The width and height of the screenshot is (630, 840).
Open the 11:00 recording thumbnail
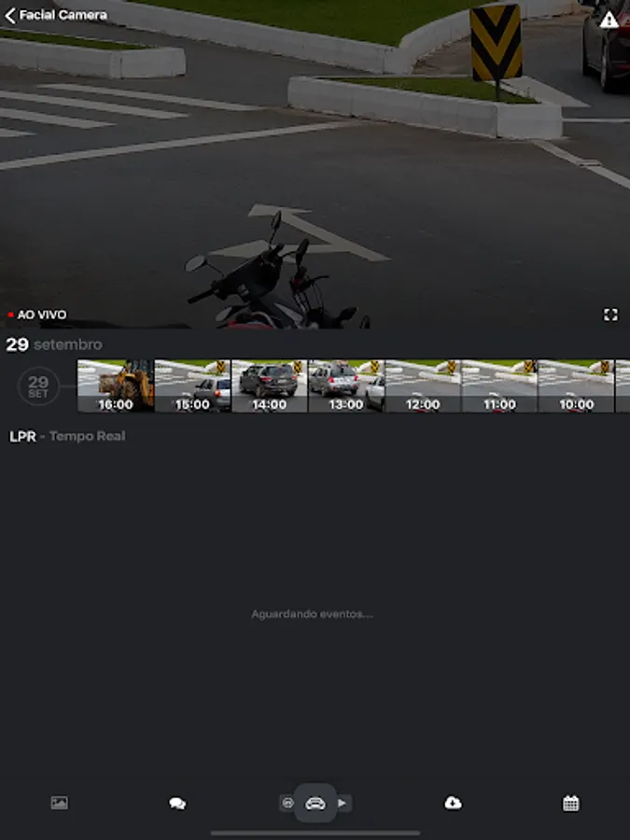pos(500,385)
